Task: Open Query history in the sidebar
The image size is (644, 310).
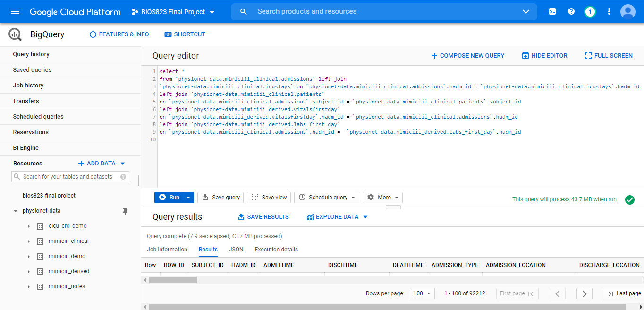Action: tap(70, 54)
